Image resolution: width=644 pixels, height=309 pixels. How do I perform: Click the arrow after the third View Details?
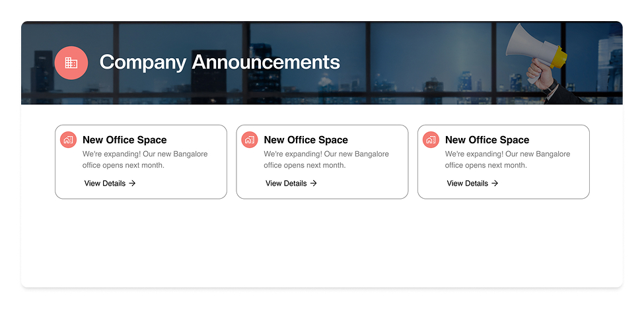click(495, 184)
